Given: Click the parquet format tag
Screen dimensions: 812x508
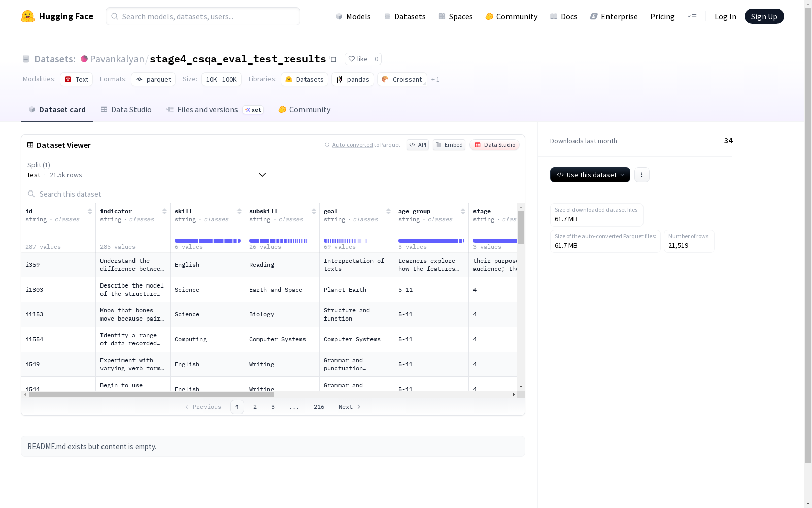Looking at the screenshot, I should [x=153, y=79].
